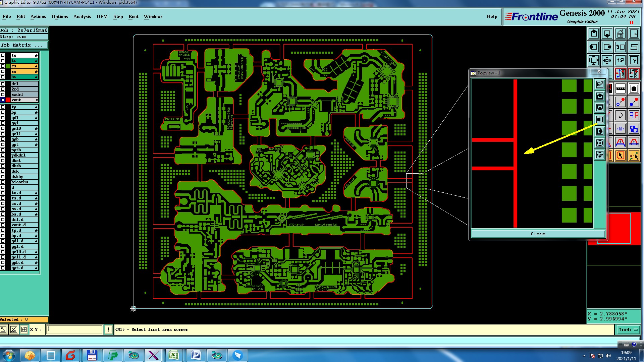Viewport: 644px width, 362px height.
Task: Enable the checkbox for layer drl
Action: (3, 84)
